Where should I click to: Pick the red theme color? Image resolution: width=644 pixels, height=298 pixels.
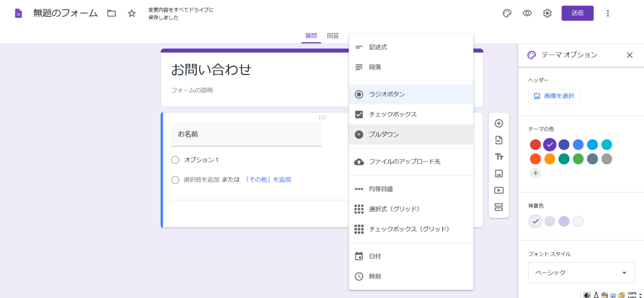pos(535,145)
